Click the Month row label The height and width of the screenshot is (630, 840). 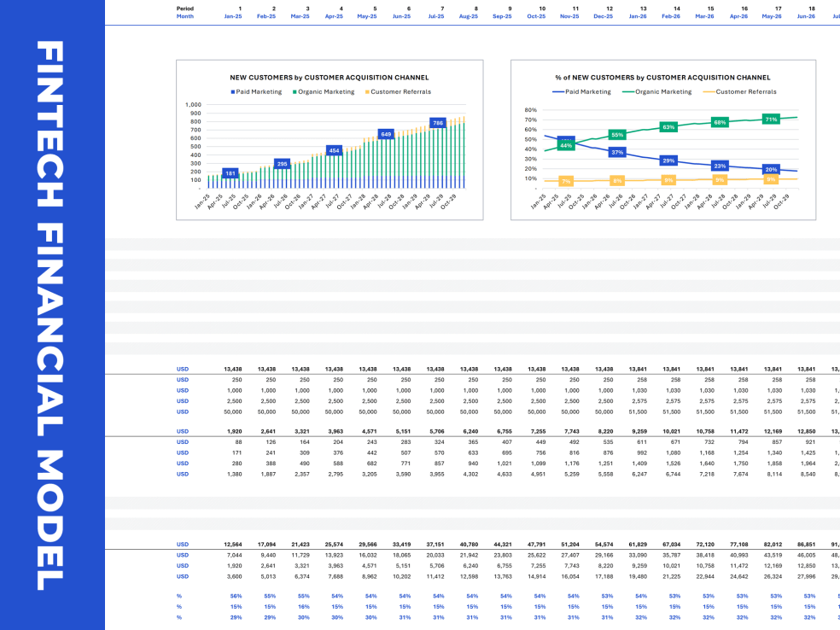pyautogui.click(x=184, y=16)
